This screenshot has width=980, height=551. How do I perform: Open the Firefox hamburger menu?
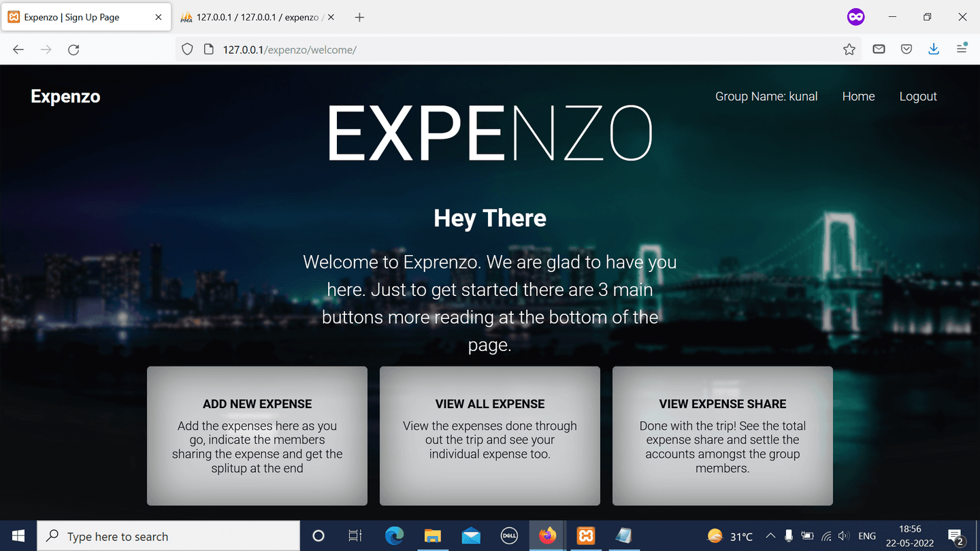(962, 48)
